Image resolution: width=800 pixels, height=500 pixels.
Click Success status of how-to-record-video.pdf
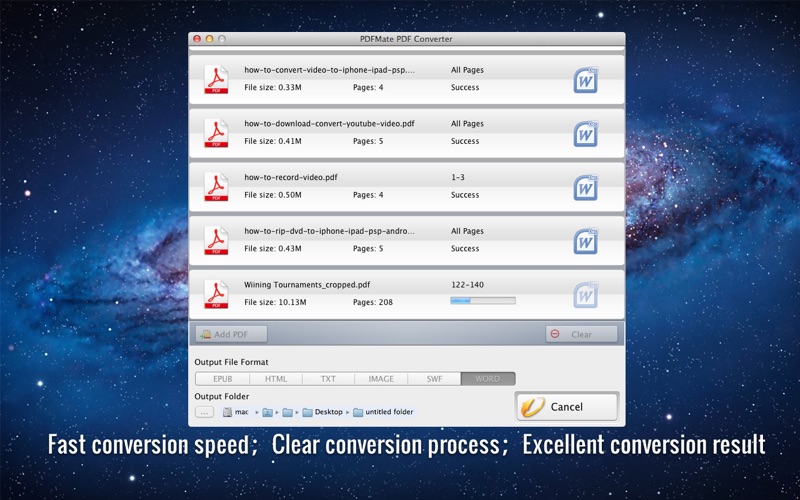[x=465, y=195]
